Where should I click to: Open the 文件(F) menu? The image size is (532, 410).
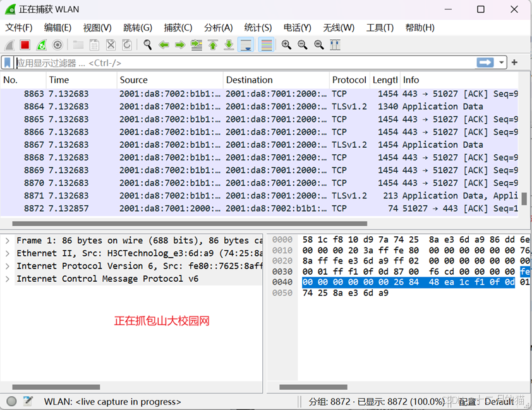tap(19, 28)
